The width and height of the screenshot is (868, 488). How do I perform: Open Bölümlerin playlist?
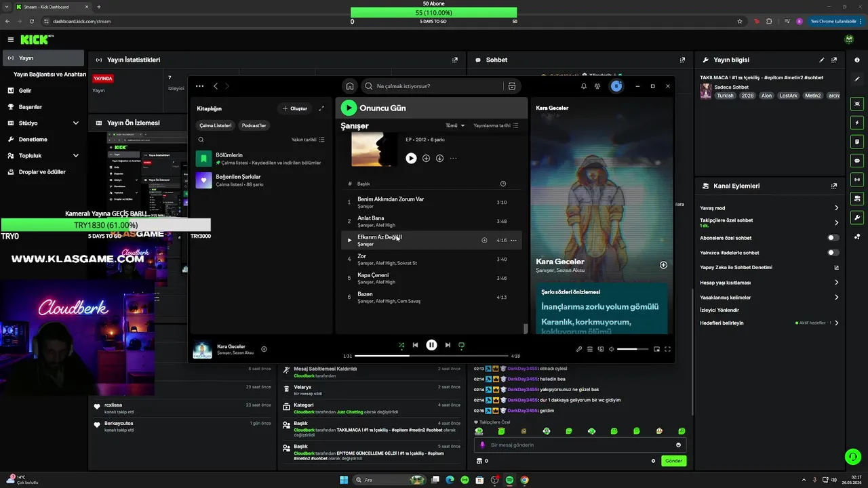click(x=260, y=159)
